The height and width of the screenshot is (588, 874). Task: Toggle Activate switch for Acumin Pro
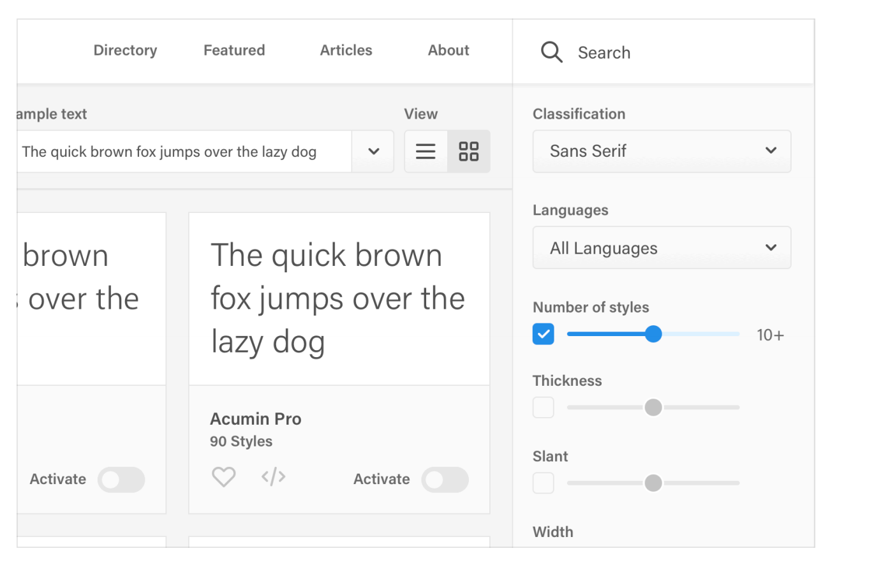pyautogui.click(x=445, y=480)
